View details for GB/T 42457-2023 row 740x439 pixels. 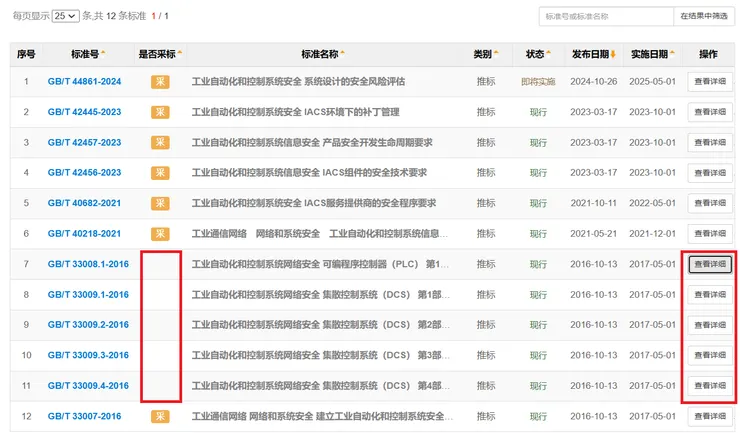click(x=710, y=143)
